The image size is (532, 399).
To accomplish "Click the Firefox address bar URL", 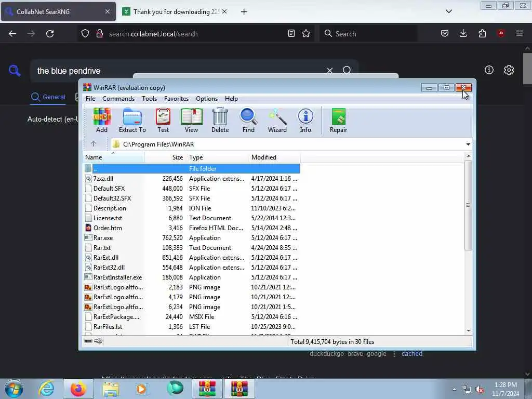I will (x=153, y=34).
